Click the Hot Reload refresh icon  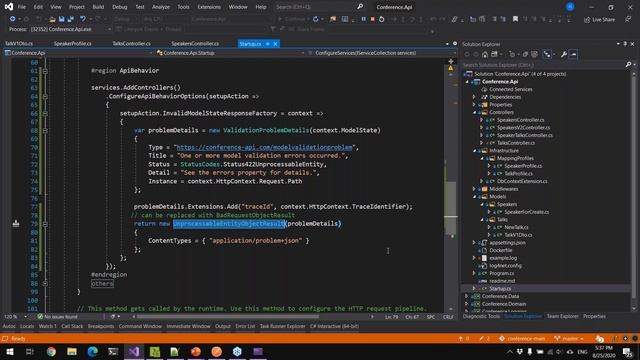[x=316, y=19]
